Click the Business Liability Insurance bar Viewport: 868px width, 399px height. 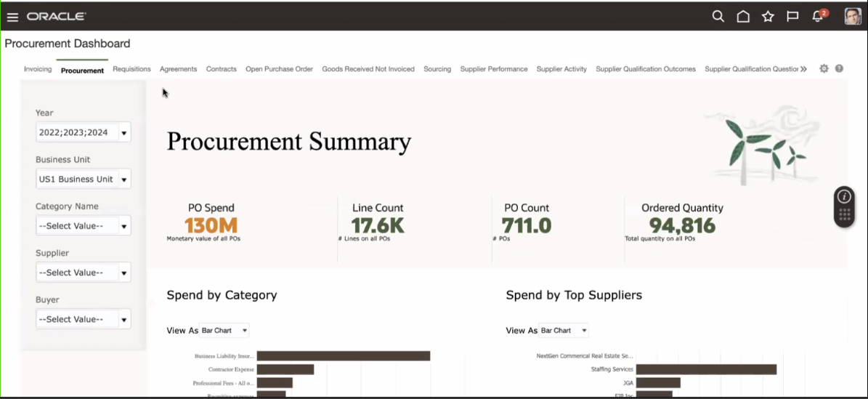click(344, 356)
